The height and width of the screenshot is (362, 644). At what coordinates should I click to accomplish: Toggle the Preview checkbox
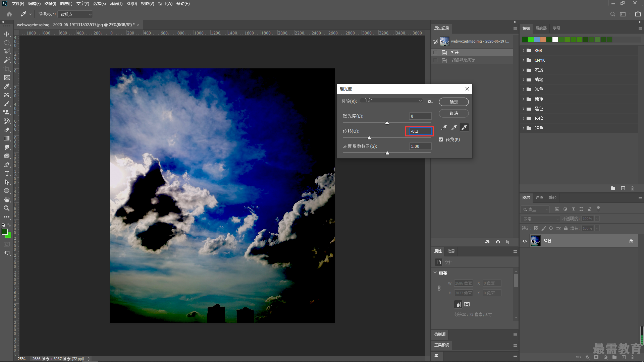441,139
